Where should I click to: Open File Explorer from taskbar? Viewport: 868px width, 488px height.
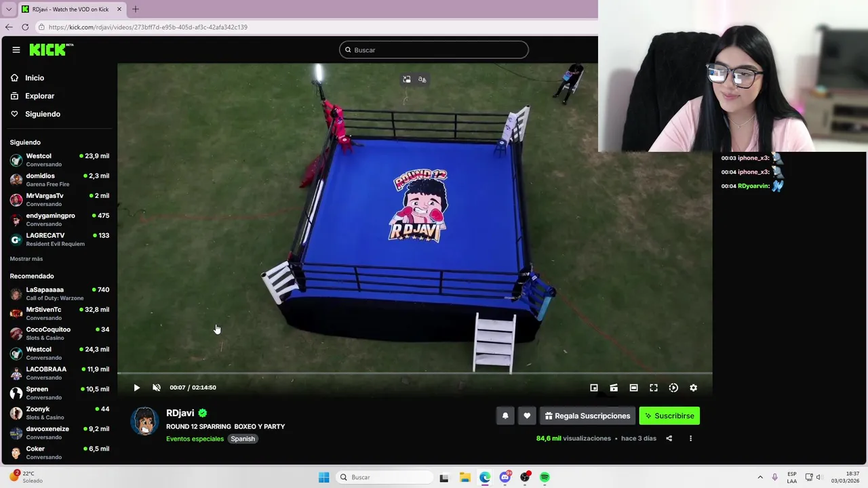coord(465,477)
